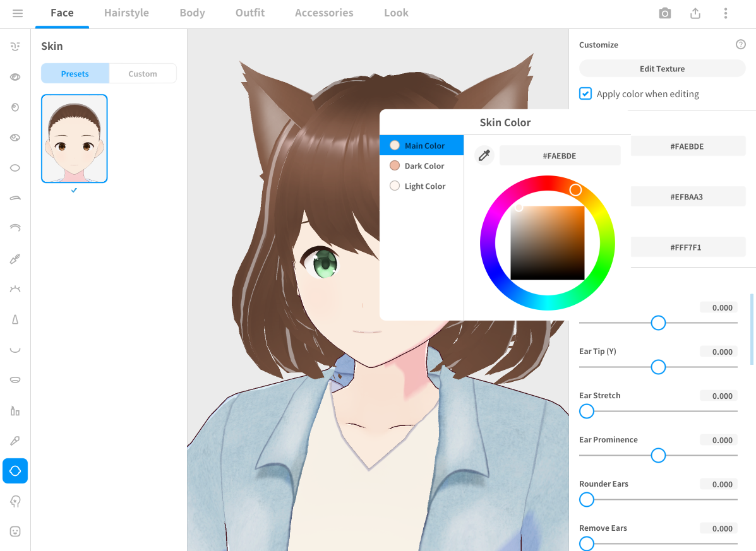
Task: Click the export upload icon
Action: click(x=695, y=13)
